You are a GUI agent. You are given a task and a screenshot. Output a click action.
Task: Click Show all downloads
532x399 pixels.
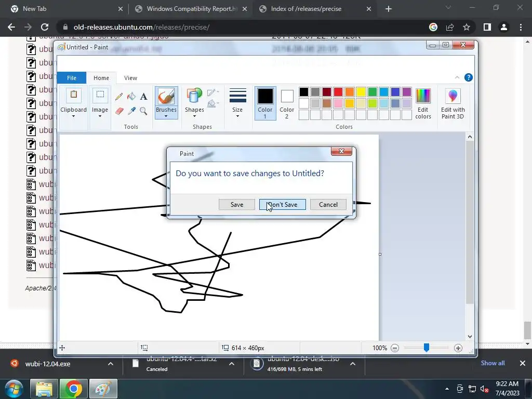pos(493,363)
